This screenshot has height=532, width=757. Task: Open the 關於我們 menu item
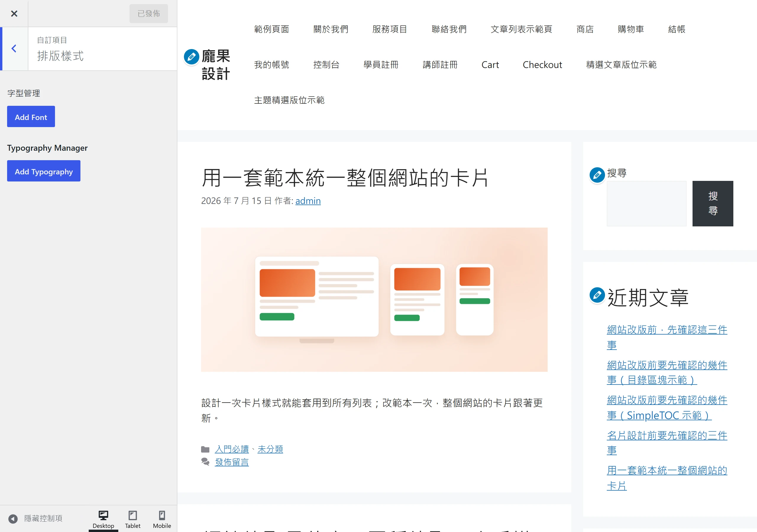(x=331, y=29)
